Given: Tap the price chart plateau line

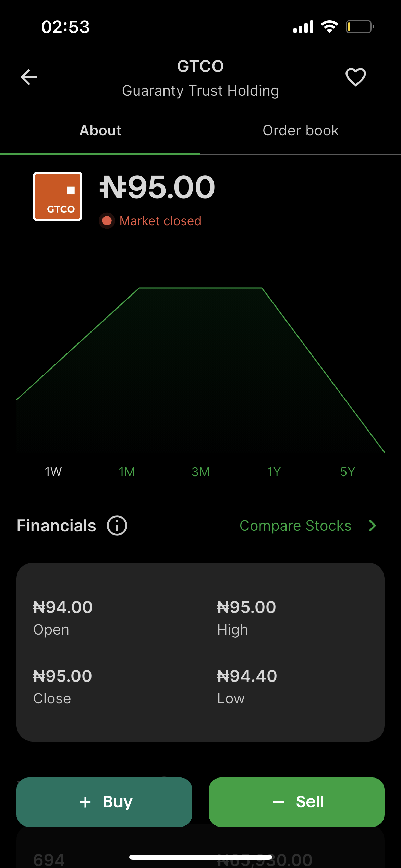Looking at the screenshot, I should [200, 288].
